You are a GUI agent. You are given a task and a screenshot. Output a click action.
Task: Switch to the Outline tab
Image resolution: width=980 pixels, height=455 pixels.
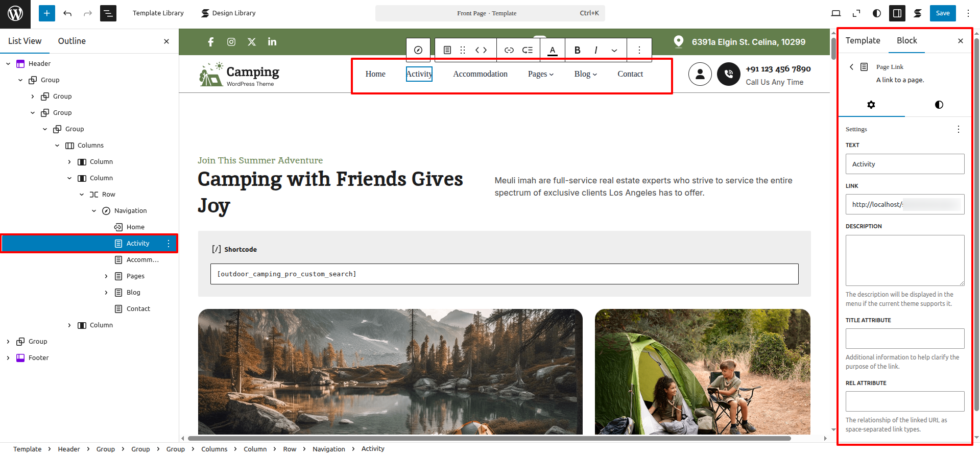71,41
